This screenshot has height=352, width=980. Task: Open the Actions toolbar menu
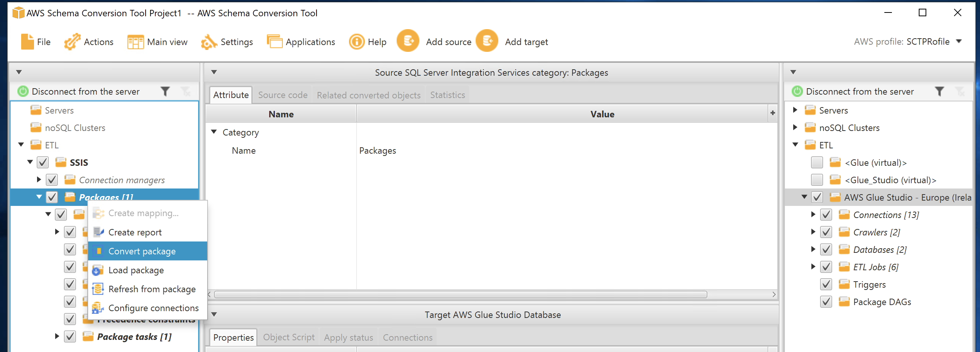[89, 42]
